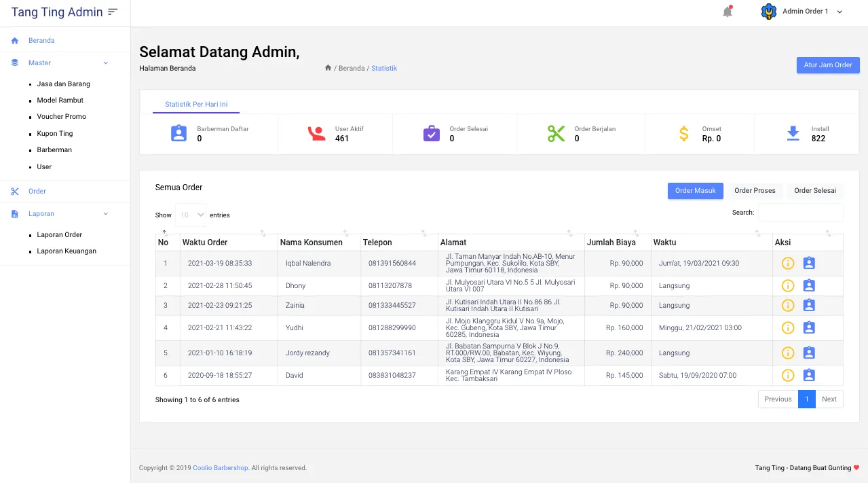
Task: Assign barber icon for Jordy rezandy order
Action: click(809, 353)
